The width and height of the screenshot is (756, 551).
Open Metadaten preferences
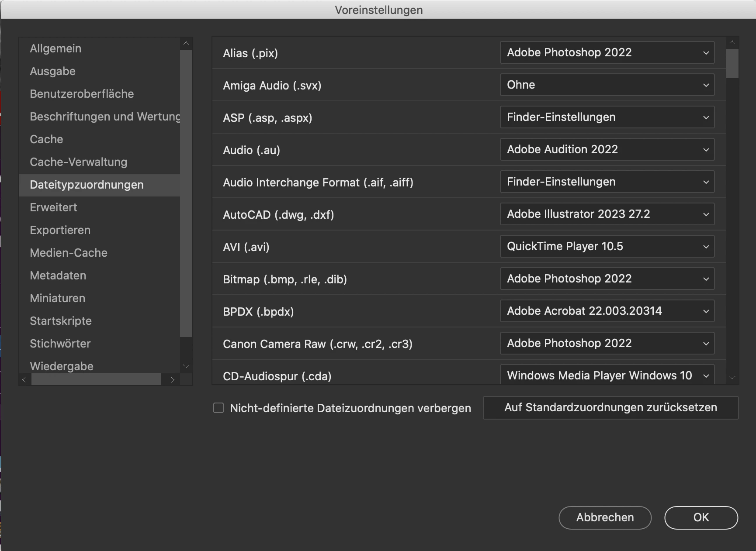click(x=100, y=275)
